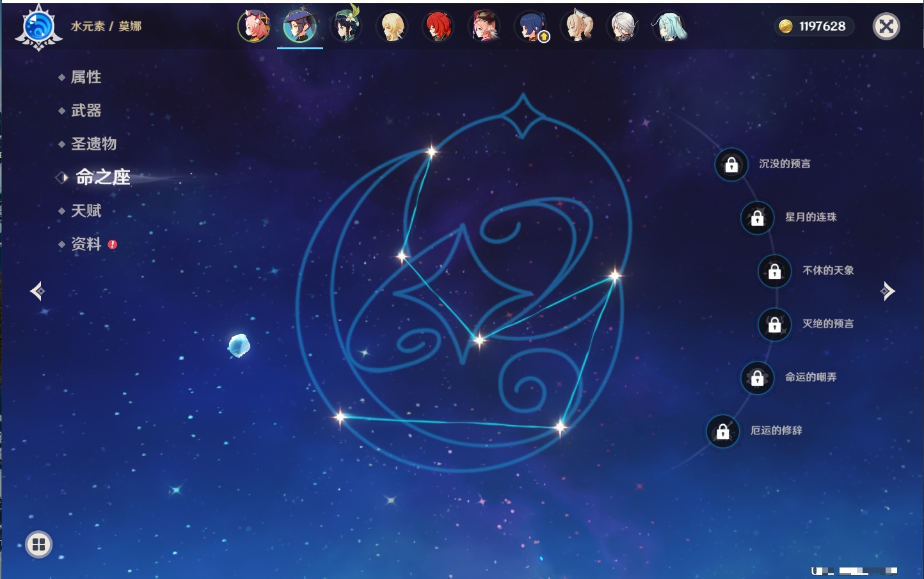Screen dimensions: 924x579
Task: Close the character screen
Action: (886, 26)
